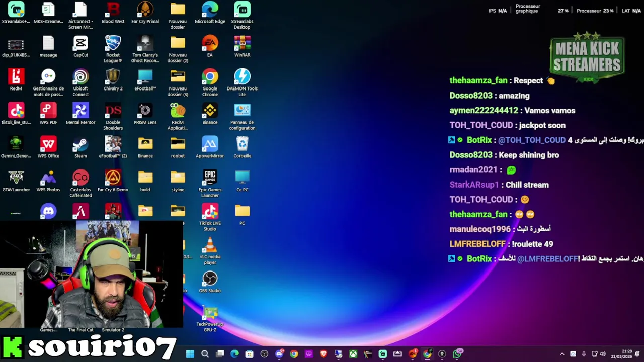
Task: Click username thehaamza_fan in Respect message
Action: coord(478,80)
